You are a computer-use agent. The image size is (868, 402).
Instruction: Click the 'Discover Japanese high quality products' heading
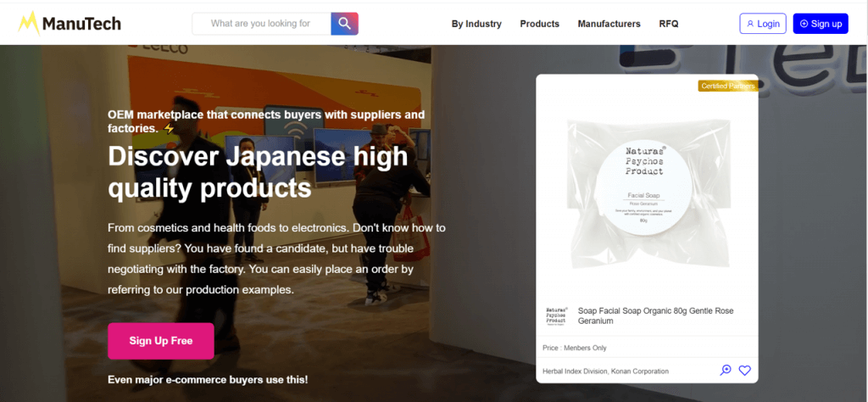pos(258,172)
